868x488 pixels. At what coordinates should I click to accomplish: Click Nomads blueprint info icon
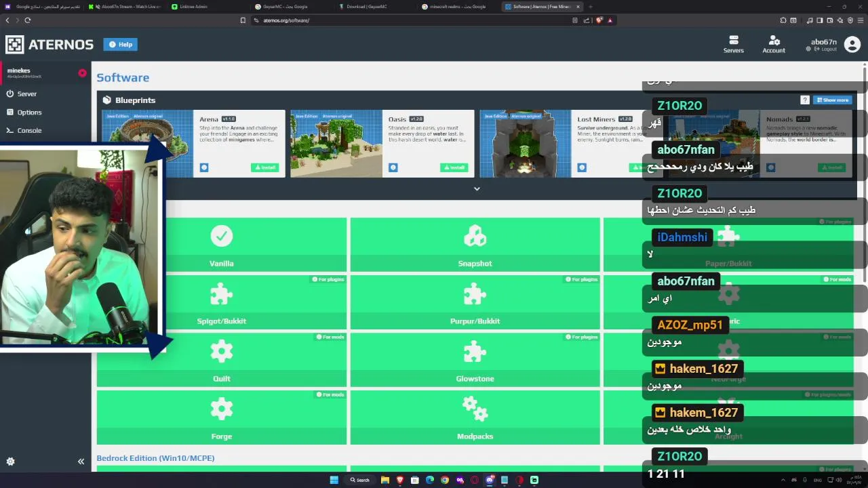[x=770, y=167]
